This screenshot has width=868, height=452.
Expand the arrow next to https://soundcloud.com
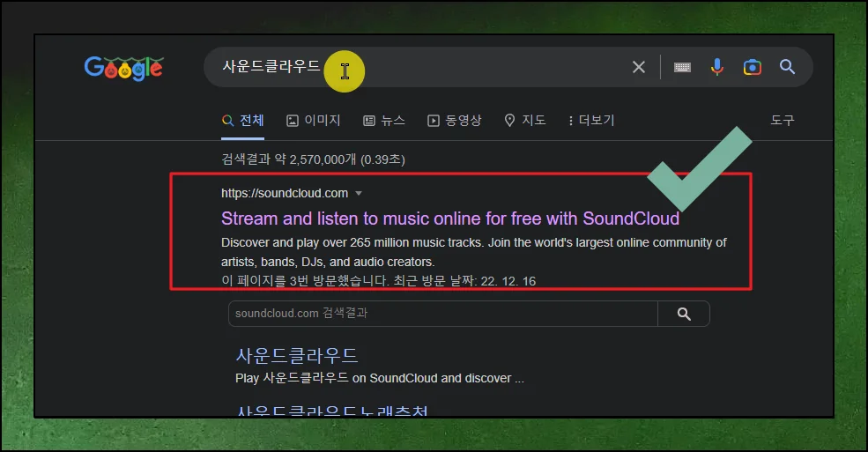click(x=359, y=194)
